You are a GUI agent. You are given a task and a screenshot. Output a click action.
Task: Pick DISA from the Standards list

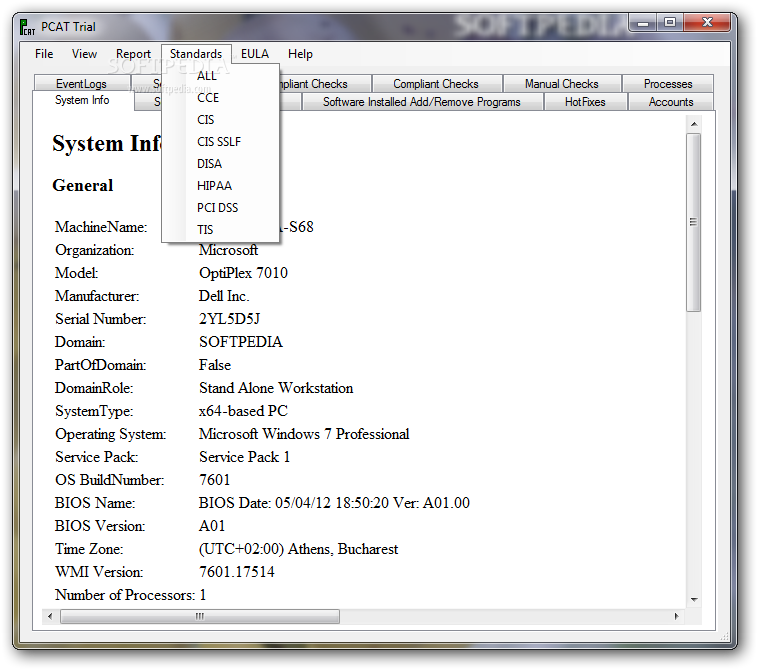point(220,163)
